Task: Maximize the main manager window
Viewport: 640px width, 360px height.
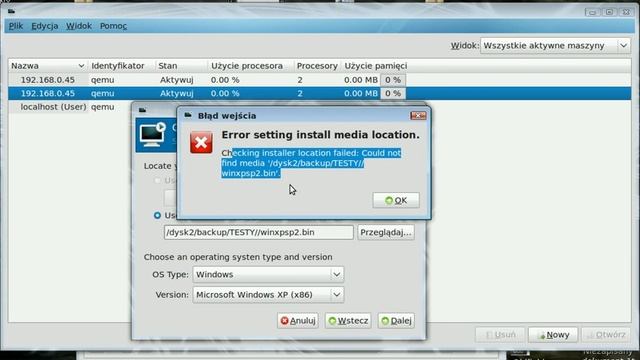Action: (609, 12)
